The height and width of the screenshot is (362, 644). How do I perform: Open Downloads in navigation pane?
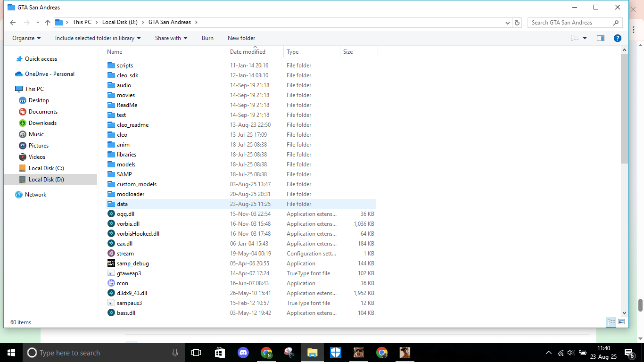click(x=42, y=123)
